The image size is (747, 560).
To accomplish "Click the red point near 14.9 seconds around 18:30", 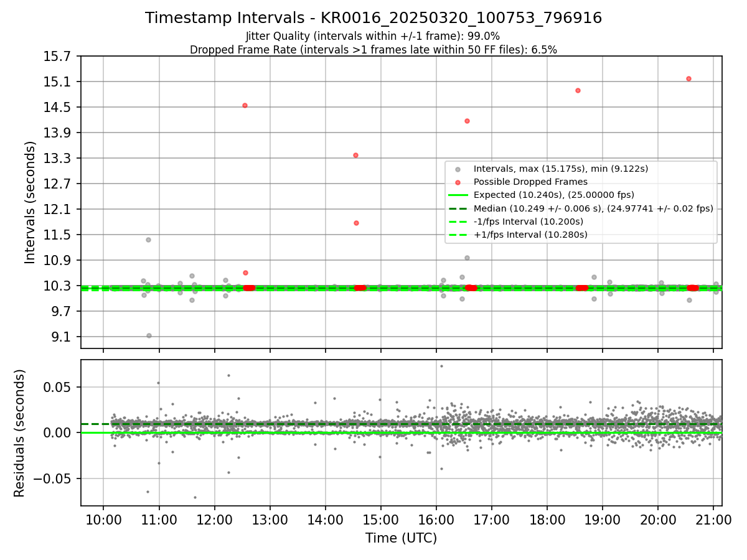I will [x=578, y=90].
